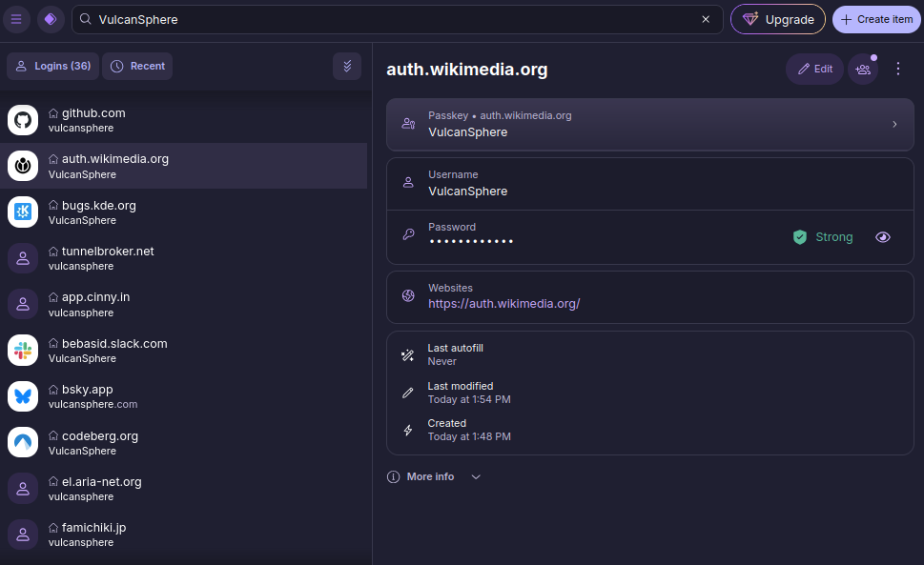Reveal the password with eye icon
The height and width of the screenshot is (565, 924).
[883, 237]
